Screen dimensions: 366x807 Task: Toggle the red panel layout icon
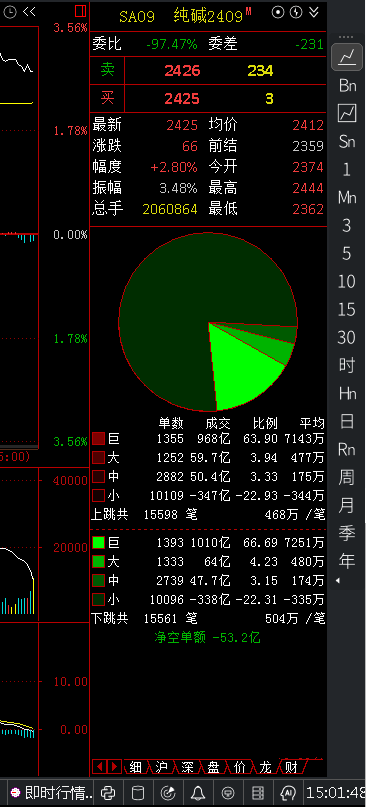(x=80, y=11)
